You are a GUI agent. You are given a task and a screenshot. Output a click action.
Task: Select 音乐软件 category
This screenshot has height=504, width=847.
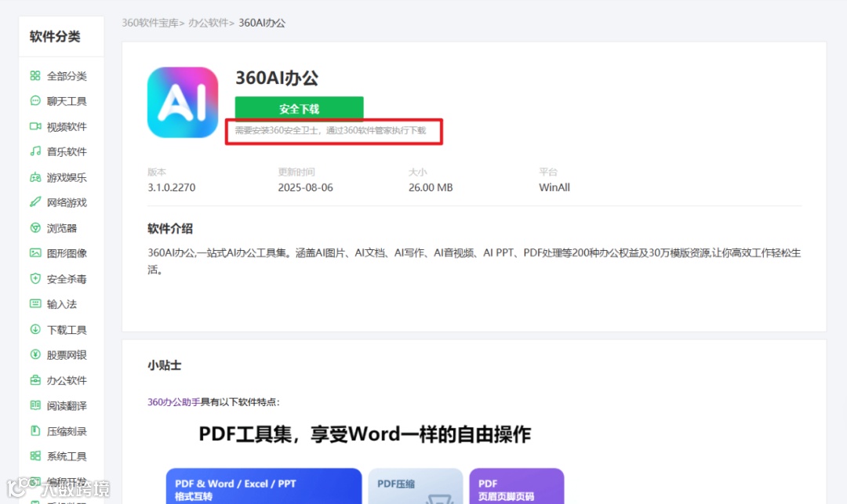67,151
